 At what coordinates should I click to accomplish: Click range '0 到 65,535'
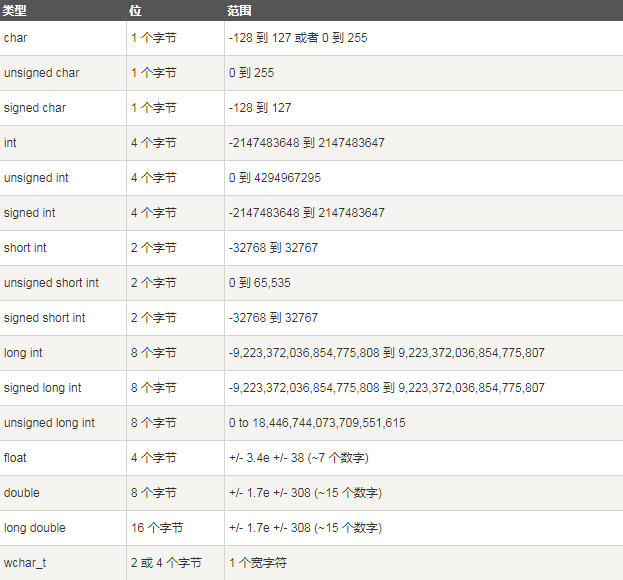pyautogui.click(x=259, y=282)
